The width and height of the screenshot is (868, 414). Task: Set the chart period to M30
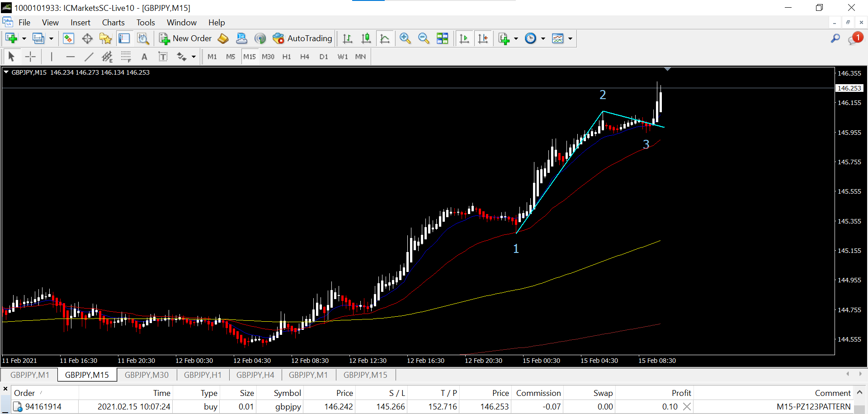pyautogui.click(x=268, y=57)
